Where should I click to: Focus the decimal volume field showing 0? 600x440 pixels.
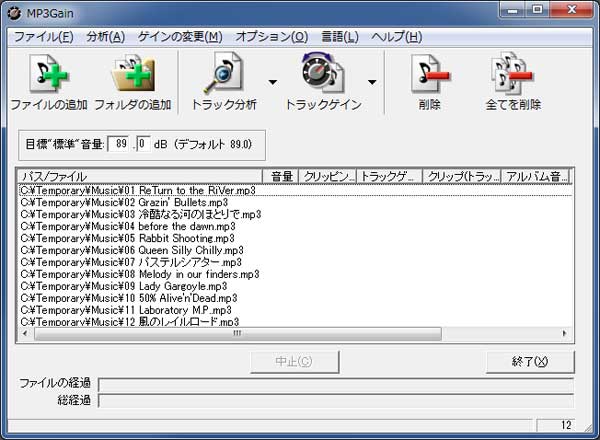pos(143,144)
